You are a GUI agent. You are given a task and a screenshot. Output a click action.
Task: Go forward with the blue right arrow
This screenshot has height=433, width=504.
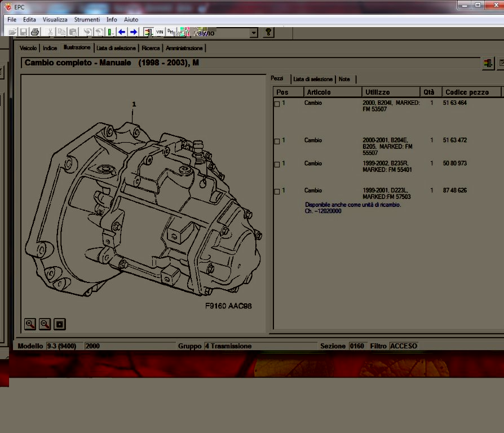[134, 32]
